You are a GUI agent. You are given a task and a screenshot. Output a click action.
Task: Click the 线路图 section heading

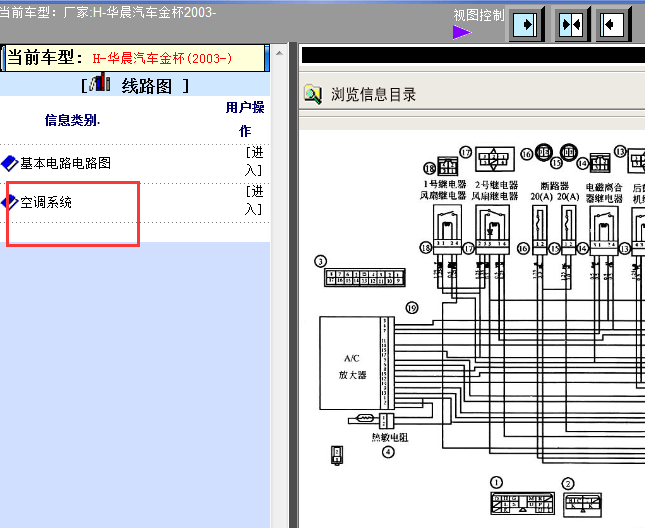tap(146, 86)
